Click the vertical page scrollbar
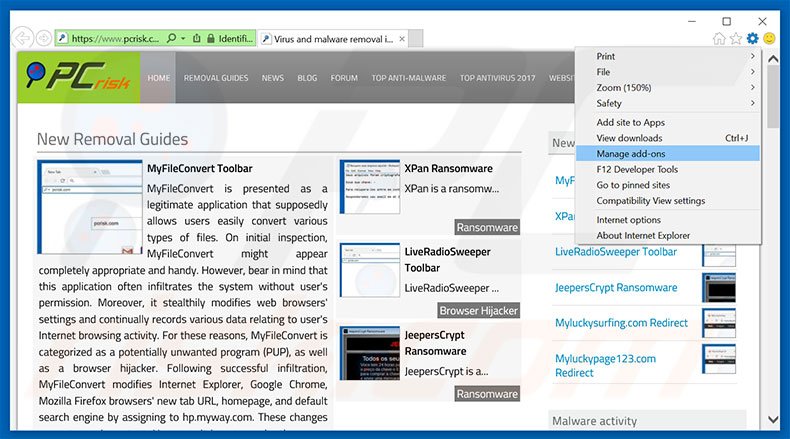This screenshot has height=439, width=790. point(773,250)
